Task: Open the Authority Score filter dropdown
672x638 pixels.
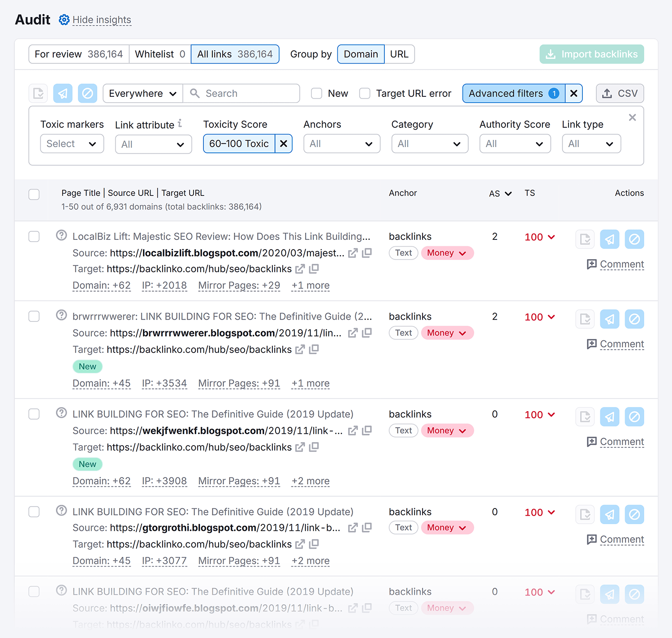Action: point(515,143)
